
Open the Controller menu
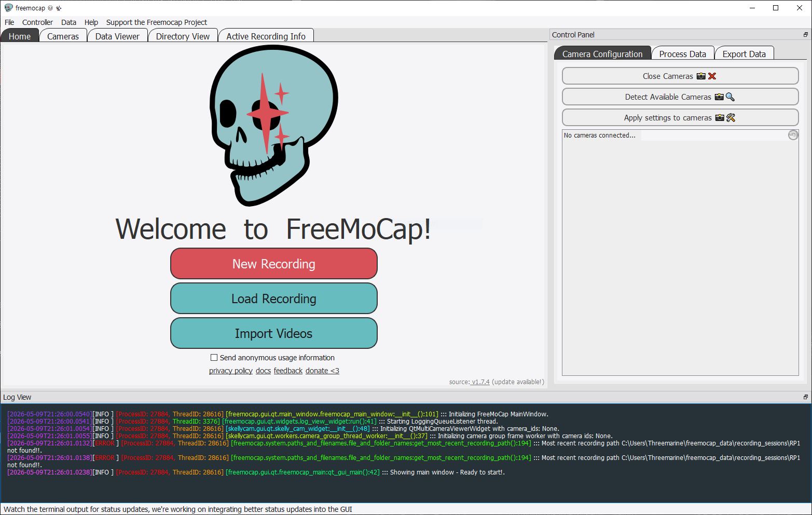pyautogui.click(x=37, y=22)
